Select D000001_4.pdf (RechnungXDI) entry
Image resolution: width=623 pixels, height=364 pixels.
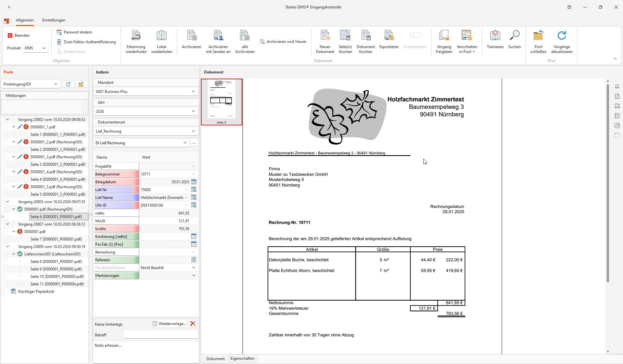coord(56,172)
